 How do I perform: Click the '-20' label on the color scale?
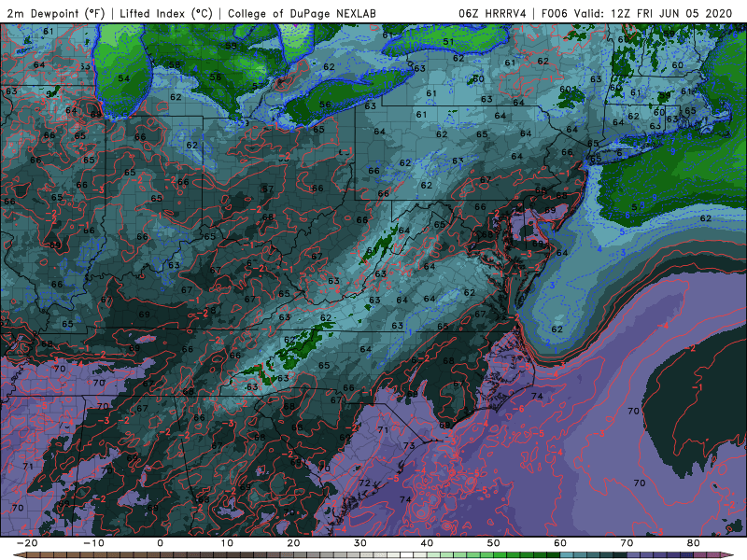pyautogui.click(x=27, y=543)
